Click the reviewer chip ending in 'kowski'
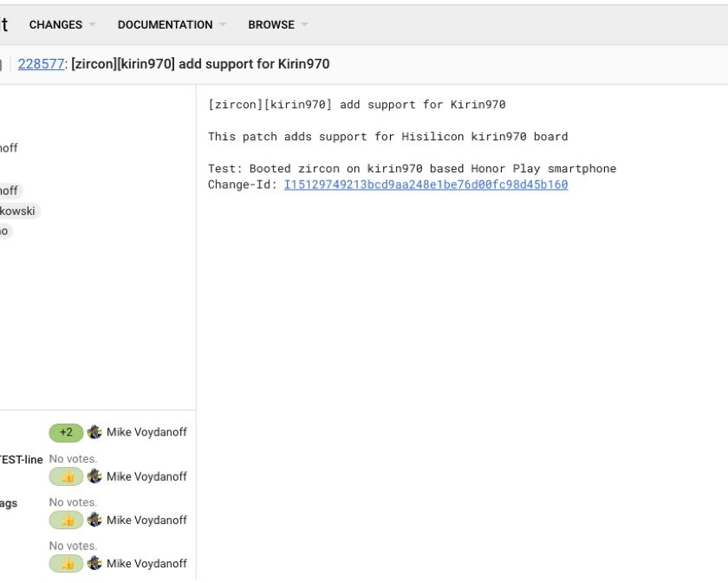 click(x=17, y=211)
